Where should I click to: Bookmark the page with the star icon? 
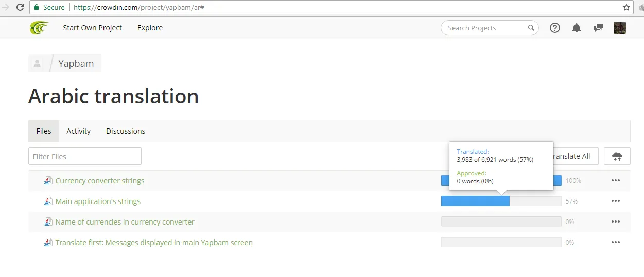(626, 7)
